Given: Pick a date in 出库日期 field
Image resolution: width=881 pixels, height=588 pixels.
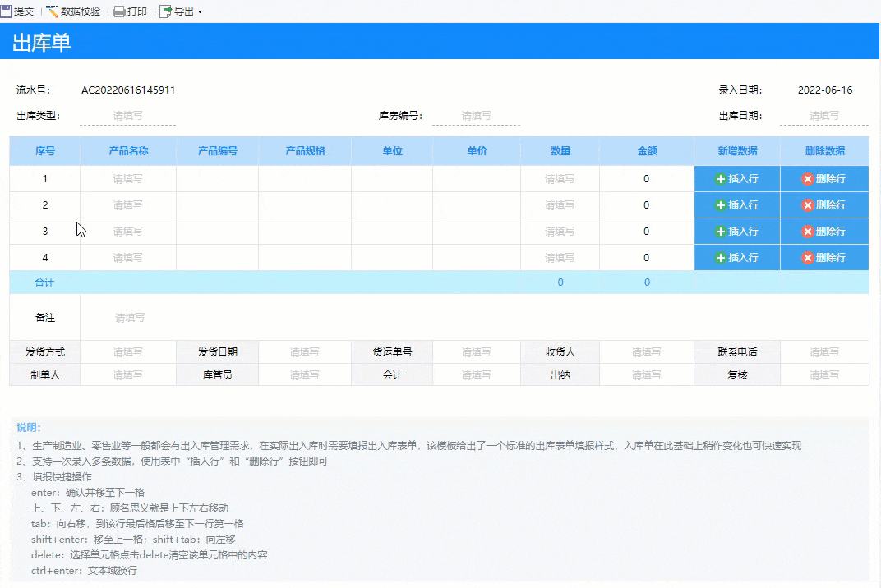Looking at the screenshot, I should (823, 116).
